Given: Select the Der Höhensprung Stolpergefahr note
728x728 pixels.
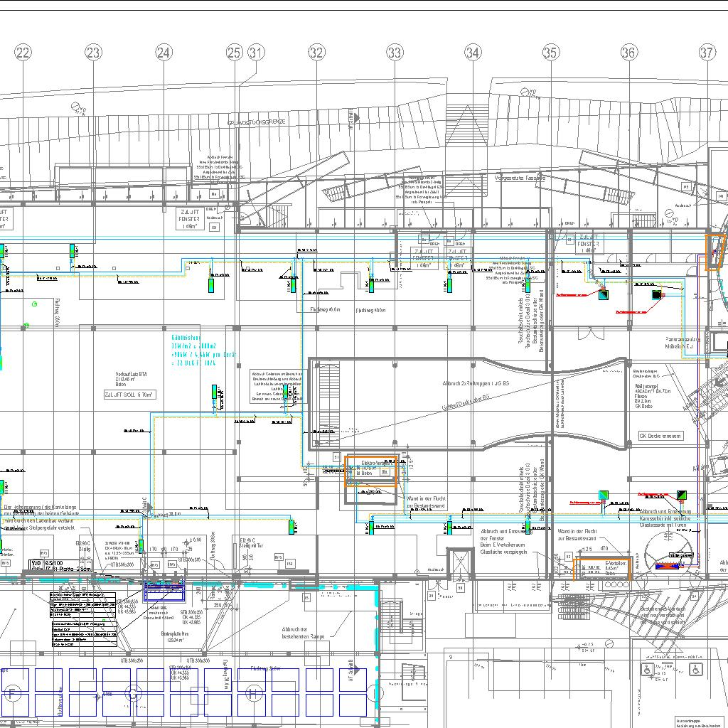Looking at the screenshot, I should click(40, 518).
